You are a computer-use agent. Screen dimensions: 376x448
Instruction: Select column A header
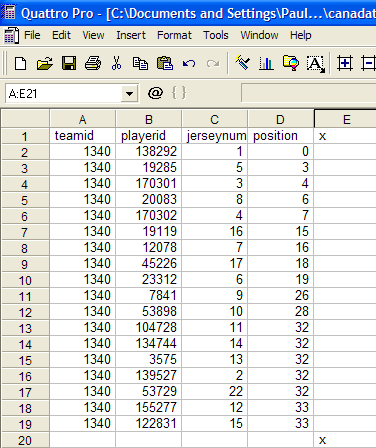click(x=83, y=119)
